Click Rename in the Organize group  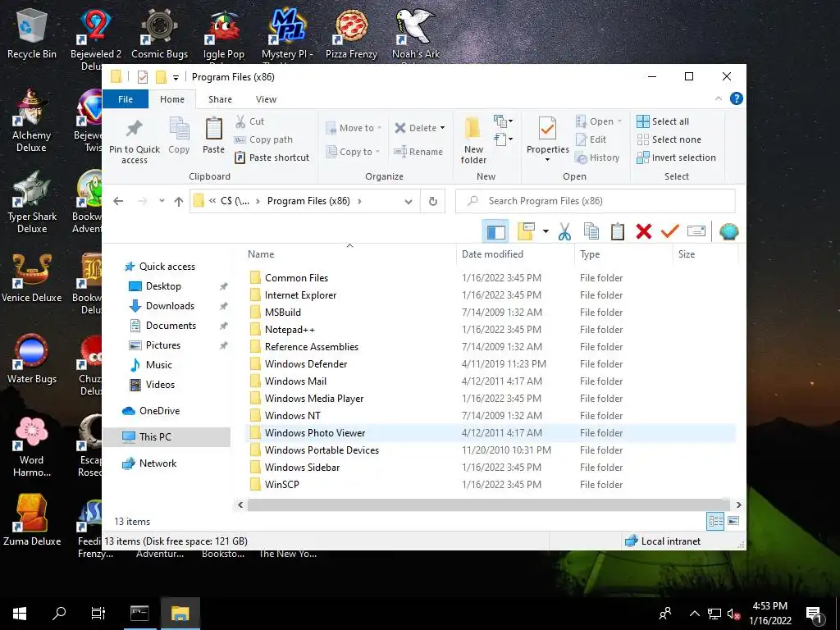[x=418, y=152]
